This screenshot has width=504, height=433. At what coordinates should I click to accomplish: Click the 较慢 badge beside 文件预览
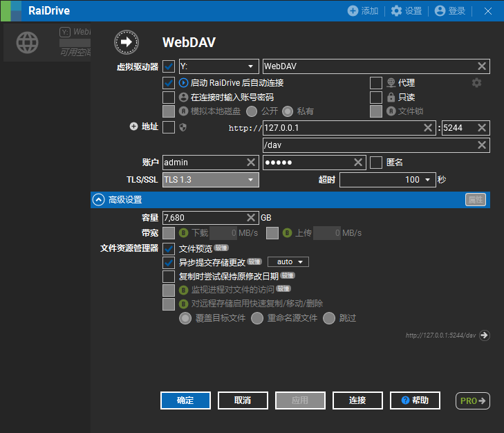point(221,248)
